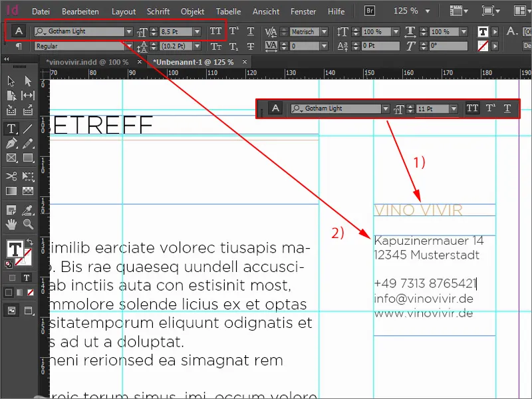Increase font size with stepper arrows
532x399 pixels.
click(x=154, y=29)
